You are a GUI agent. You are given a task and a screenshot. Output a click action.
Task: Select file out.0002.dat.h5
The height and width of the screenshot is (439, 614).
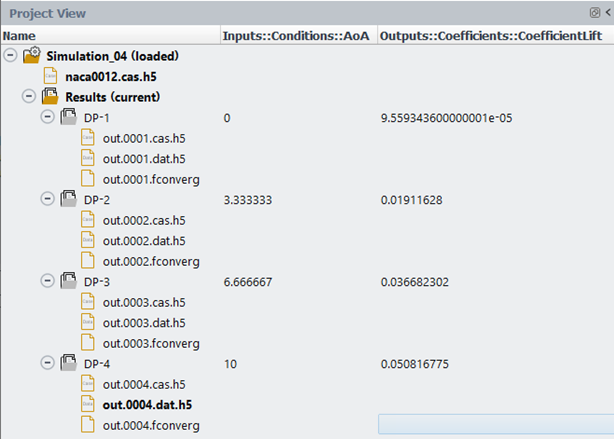tap(144, 241)
